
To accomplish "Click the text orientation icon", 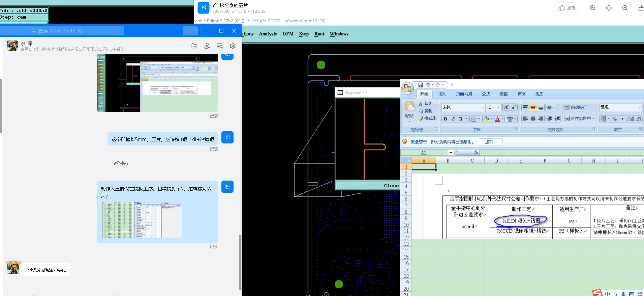I will pyautogui.click(x=550, y=107).
